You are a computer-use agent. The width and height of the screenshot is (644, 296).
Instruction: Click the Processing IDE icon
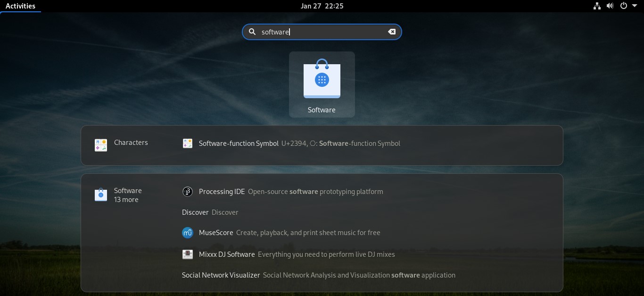(x=188, y=192)
